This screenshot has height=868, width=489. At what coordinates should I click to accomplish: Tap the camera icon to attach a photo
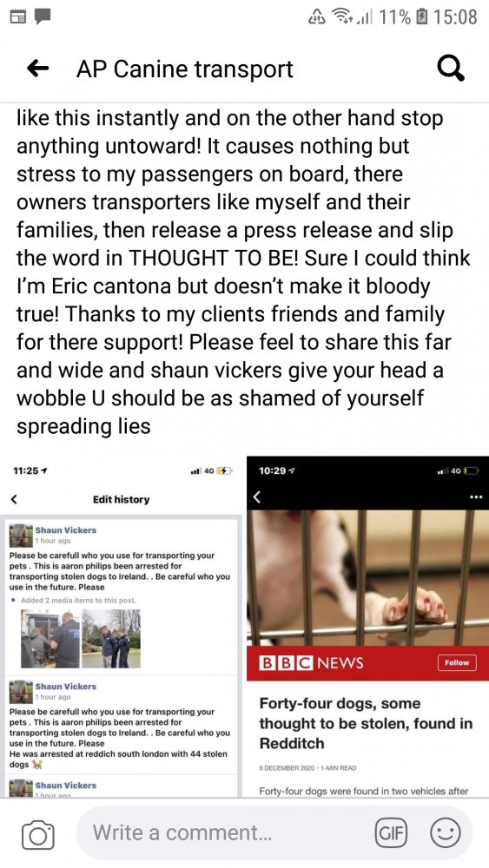[37, 835]
